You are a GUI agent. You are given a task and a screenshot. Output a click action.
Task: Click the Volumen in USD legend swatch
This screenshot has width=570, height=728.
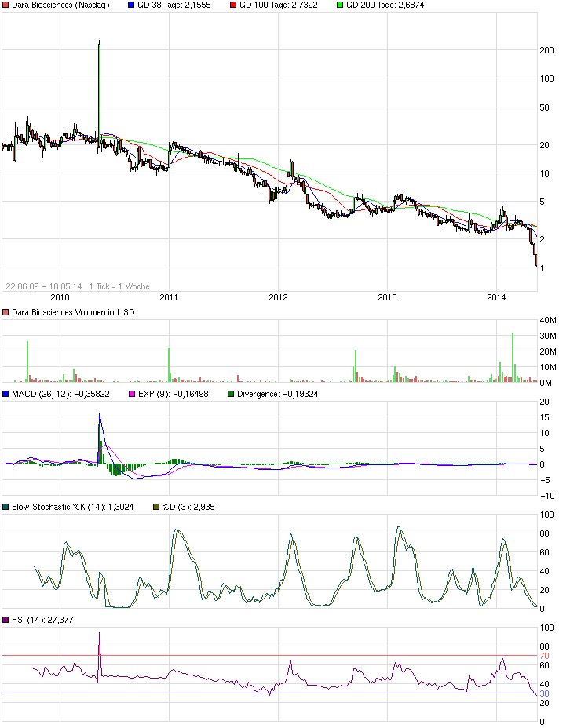pyautogui.click(x=6, y=312)
